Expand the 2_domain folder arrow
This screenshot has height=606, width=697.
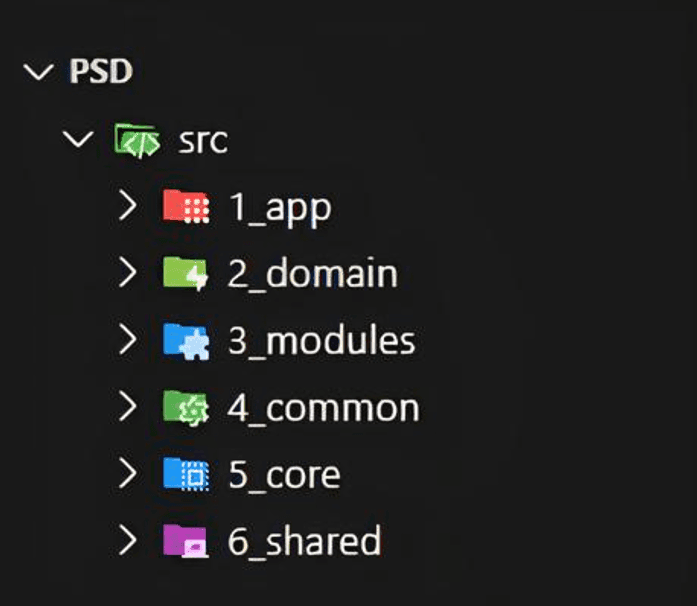pos(127,273)
